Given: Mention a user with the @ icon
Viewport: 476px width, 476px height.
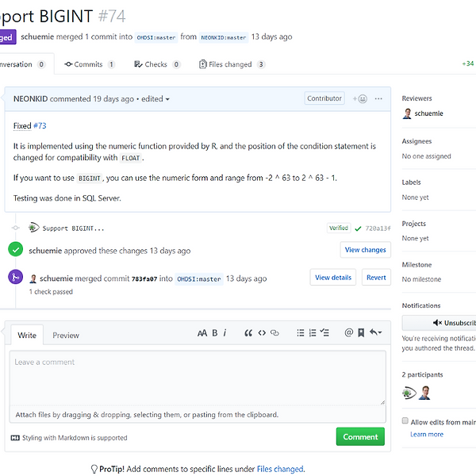Looking at the screenshot, I should click(348, 333).
